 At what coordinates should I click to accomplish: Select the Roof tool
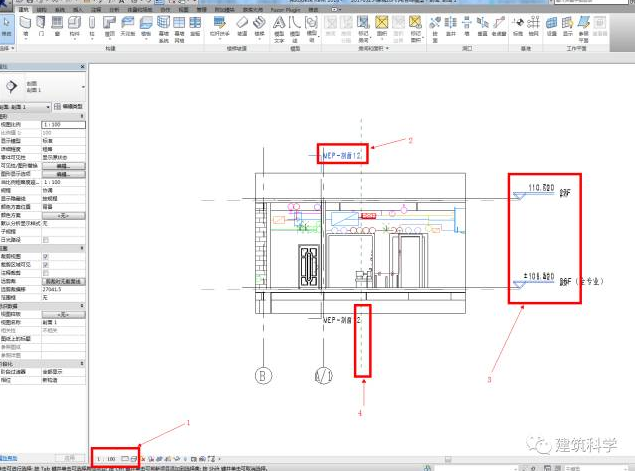tap(110, 26)
